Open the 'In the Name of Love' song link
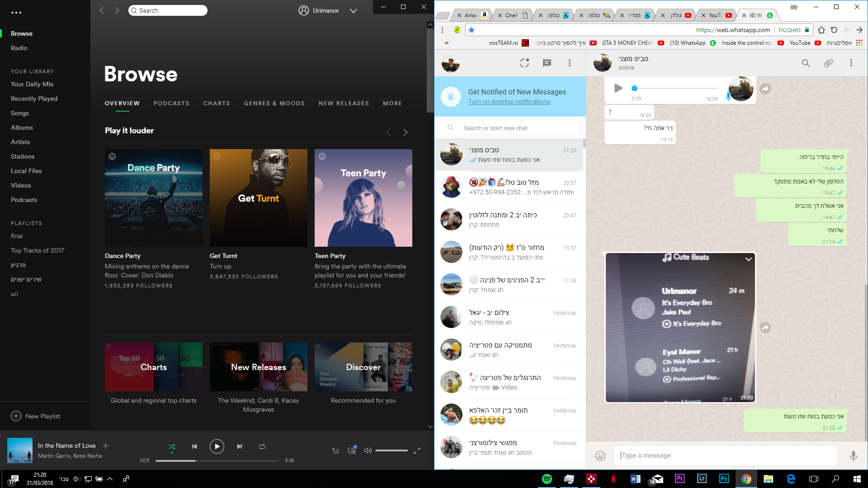 pyautogui.click(x=67, y=446)
